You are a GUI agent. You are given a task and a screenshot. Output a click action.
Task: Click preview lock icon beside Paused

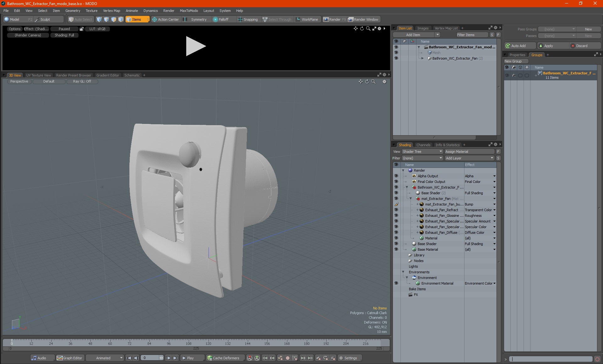coord(82,29)
